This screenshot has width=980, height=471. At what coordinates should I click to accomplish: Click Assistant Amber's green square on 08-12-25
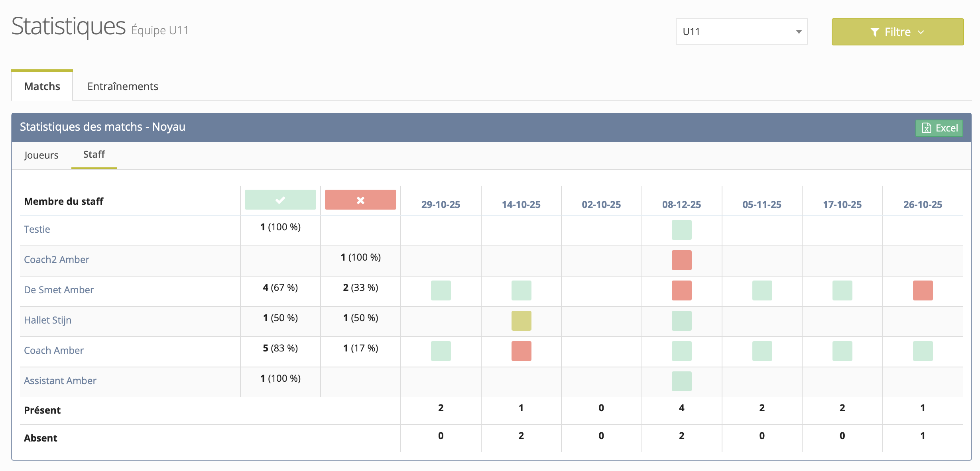click(681, 381)
